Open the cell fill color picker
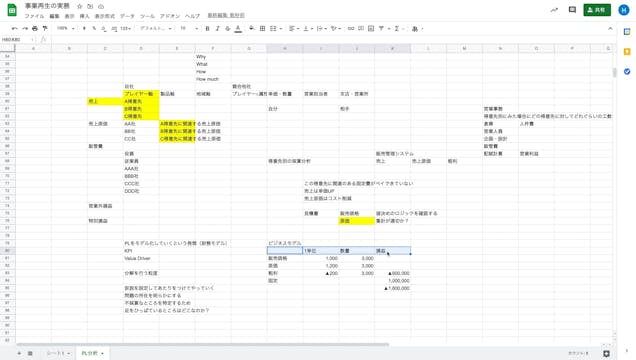Viewport: 636px width, 360px height. tap(252, 28)
